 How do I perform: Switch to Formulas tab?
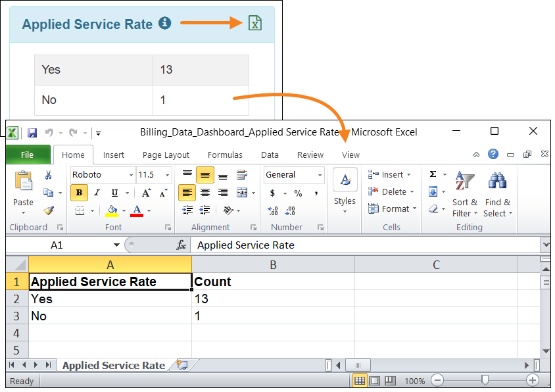tap(225, 155)
